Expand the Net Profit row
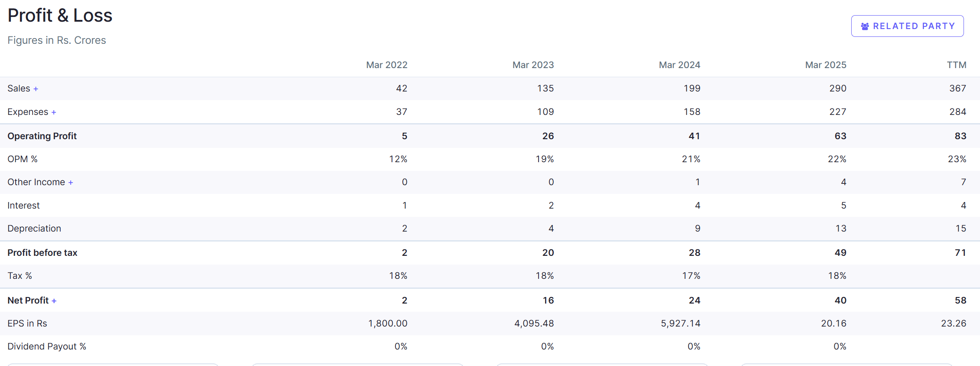 pyautogui.click(x=54, y=301)
